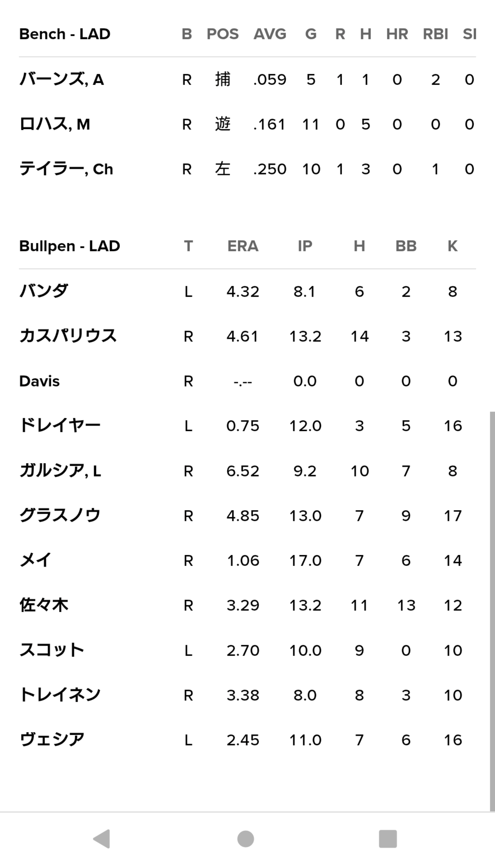Select bullpen pitcher スコット

[52, 650]
